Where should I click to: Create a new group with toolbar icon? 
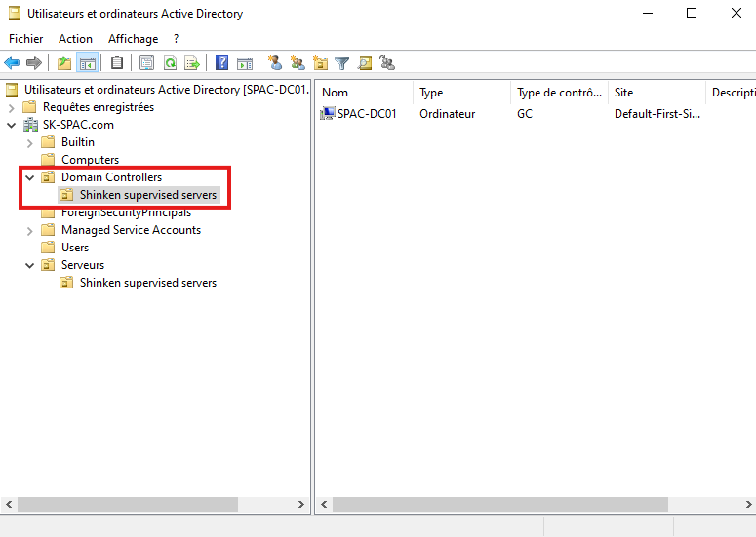pos(297,63)
